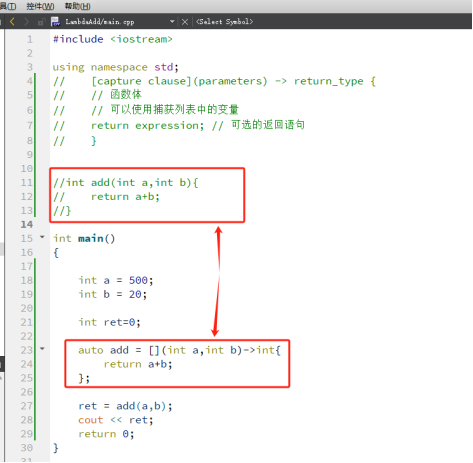The image size is (473, 463).
Task: Open the LambdaAdd/main.cpp file dropdown
Action: click(172, 22)
